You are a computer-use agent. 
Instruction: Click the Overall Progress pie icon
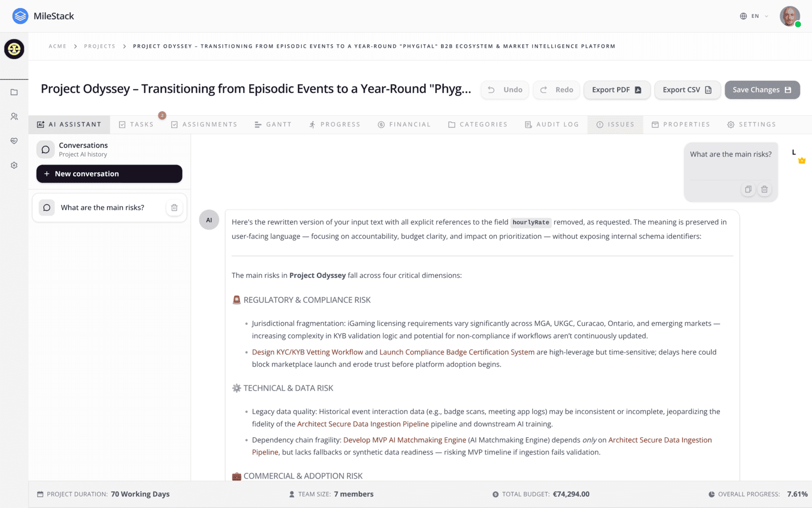[712, 494]
